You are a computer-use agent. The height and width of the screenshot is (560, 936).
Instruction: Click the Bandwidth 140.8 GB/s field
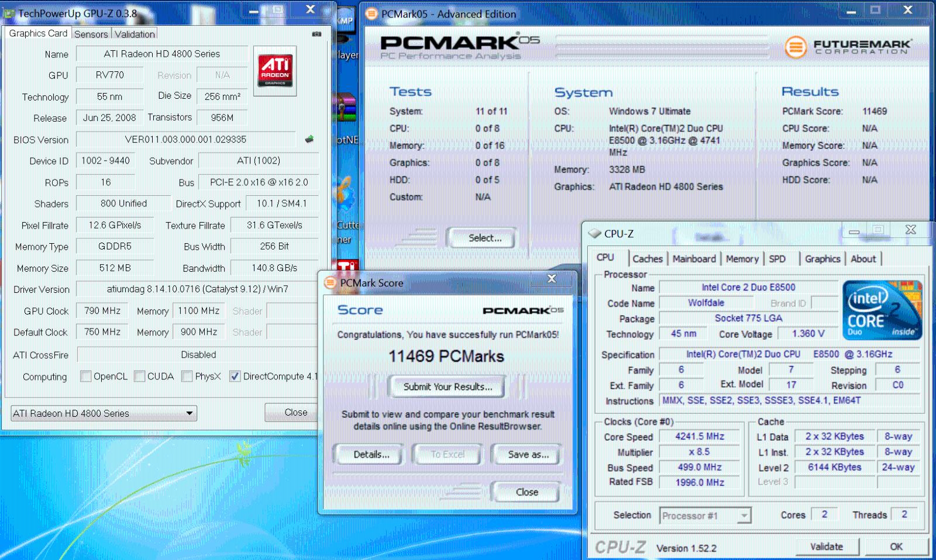[x=274, y=268]
